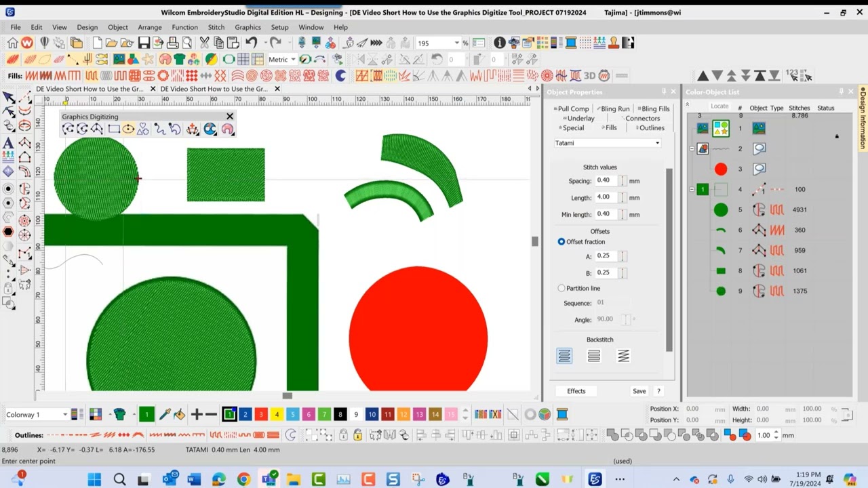The width and height of the screenshot is (868, 488).
Task: Add a color with the plus icon
Action: click(197, 414)
